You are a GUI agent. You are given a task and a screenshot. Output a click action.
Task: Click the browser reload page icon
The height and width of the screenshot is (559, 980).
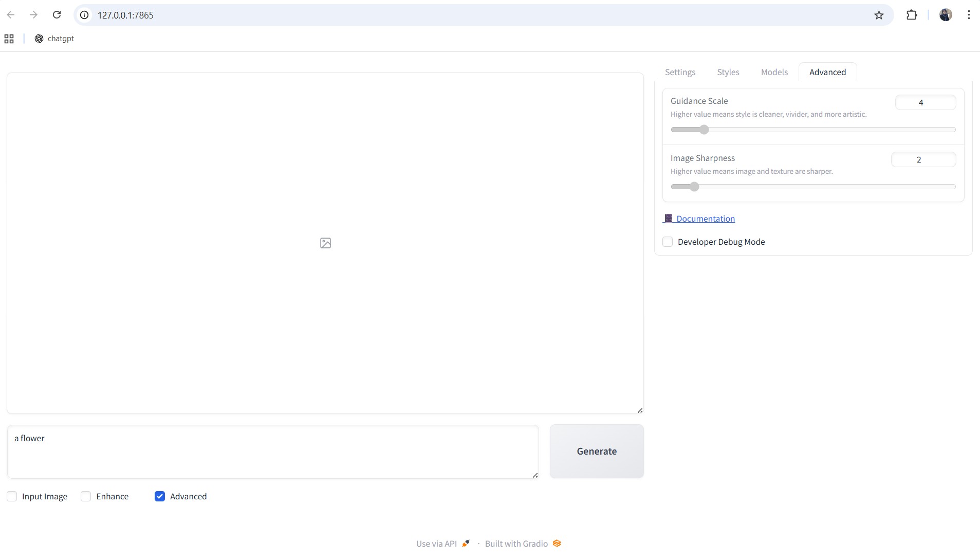pos(57,15)
